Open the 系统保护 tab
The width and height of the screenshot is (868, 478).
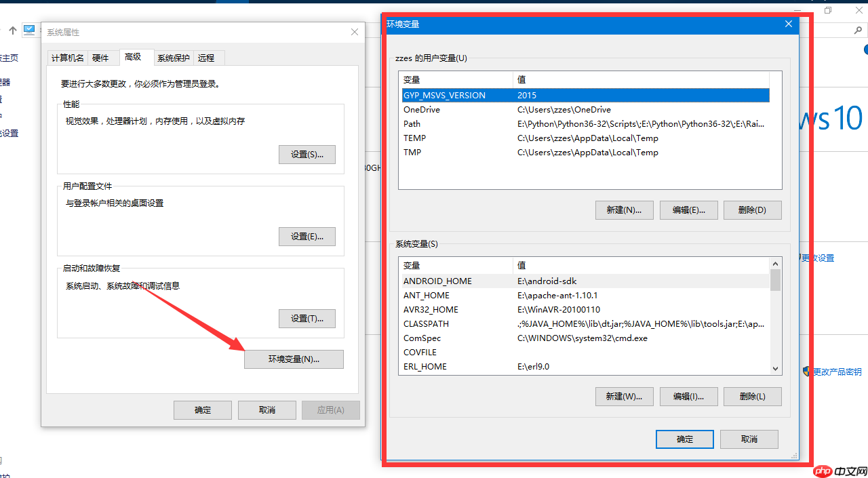(x=173, y=58)
